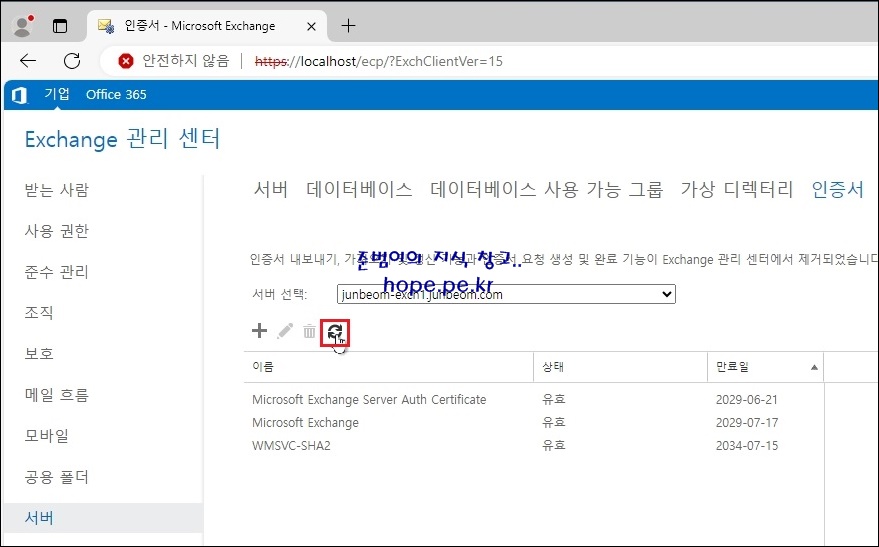This screenshot has height=547, width=879.
Task: Open 메일 흐름 in the left navigation
Action: pos(57,395)
